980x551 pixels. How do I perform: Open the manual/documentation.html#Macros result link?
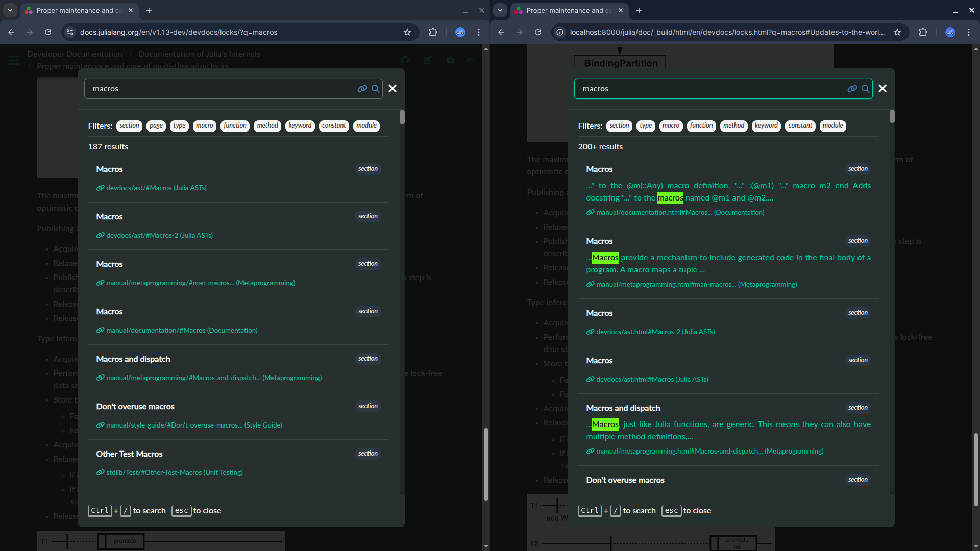tap(680, 212)
